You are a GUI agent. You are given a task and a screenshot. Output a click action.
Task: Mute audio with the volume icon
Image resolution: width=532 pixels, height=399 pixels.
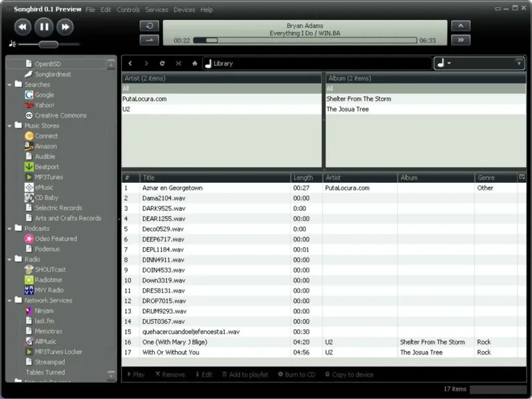click(13, 44)
